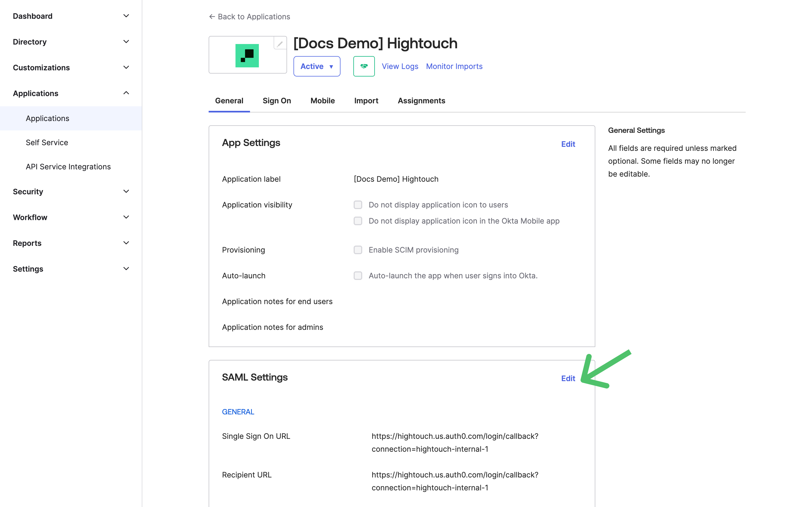Click Edit in SAML Settings
812x507 pixels.
point(568,378)
